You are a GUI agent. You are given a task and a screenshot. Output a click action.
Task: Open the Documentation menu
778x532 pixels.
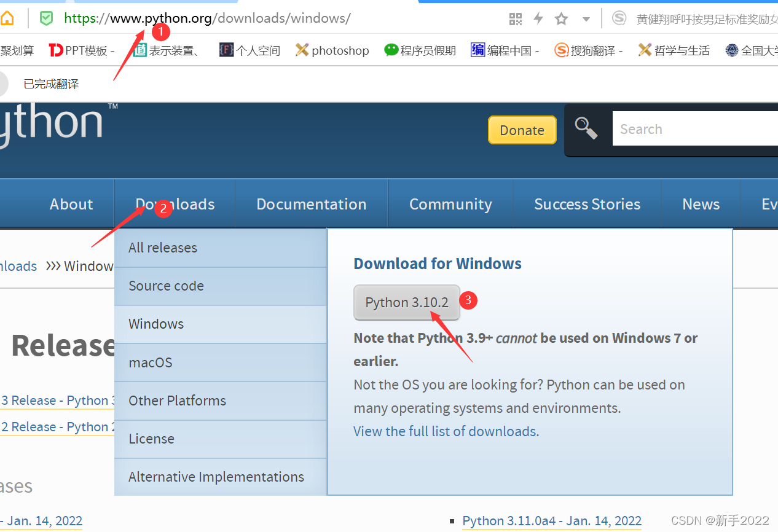[312, 205]
